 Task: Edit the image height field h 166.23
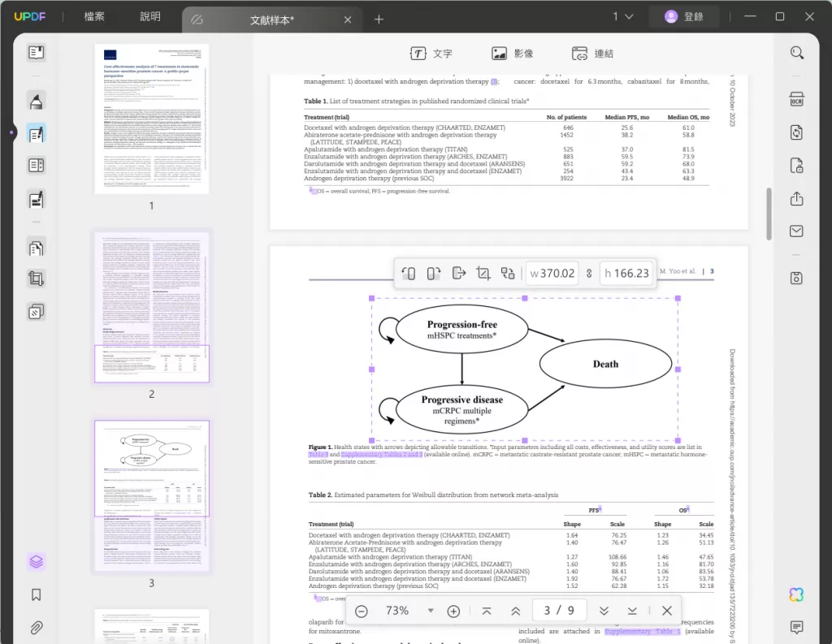click(626, 273)
